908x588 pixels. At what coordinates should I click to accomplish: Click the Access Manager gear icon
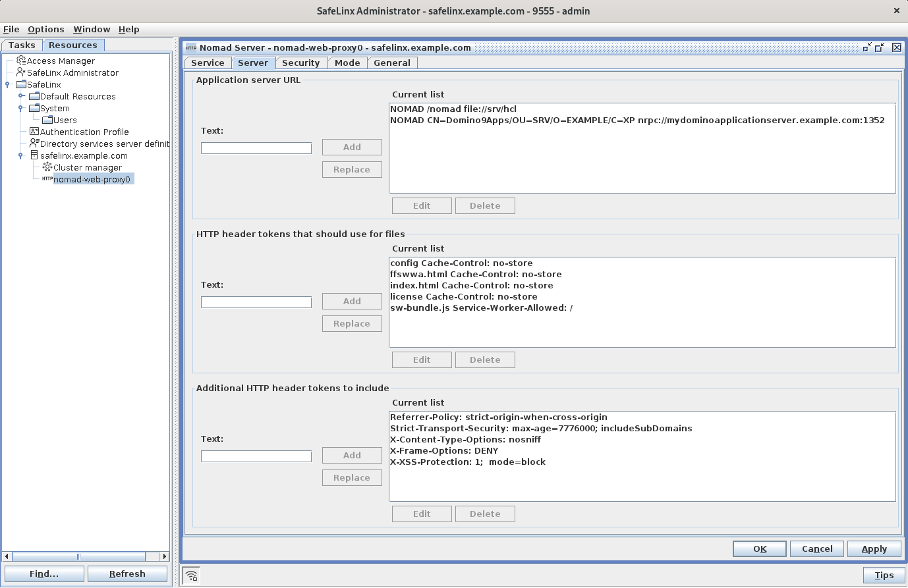click(x=21, y=60)
